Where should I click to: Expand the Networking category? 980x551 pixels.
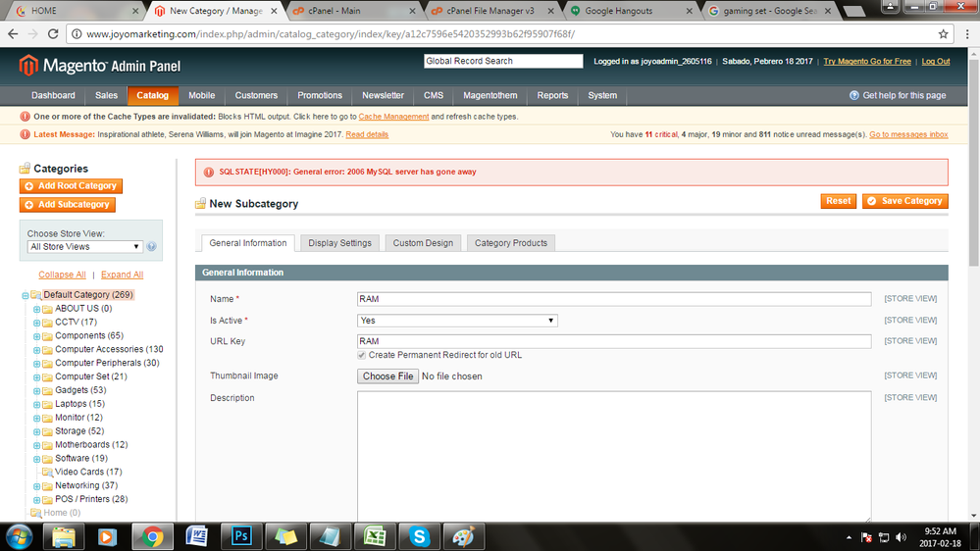pos(37,486)
